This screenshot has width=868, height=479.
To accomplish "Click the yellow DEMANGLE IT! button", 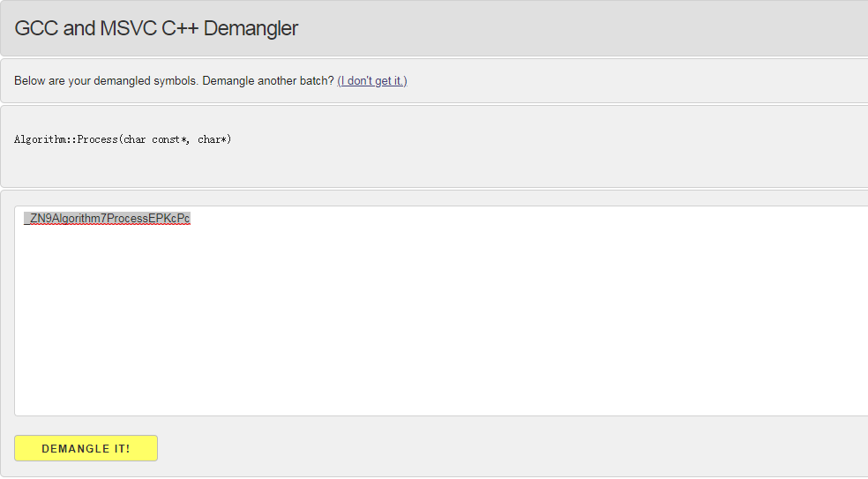I will [x=86, y=448].
